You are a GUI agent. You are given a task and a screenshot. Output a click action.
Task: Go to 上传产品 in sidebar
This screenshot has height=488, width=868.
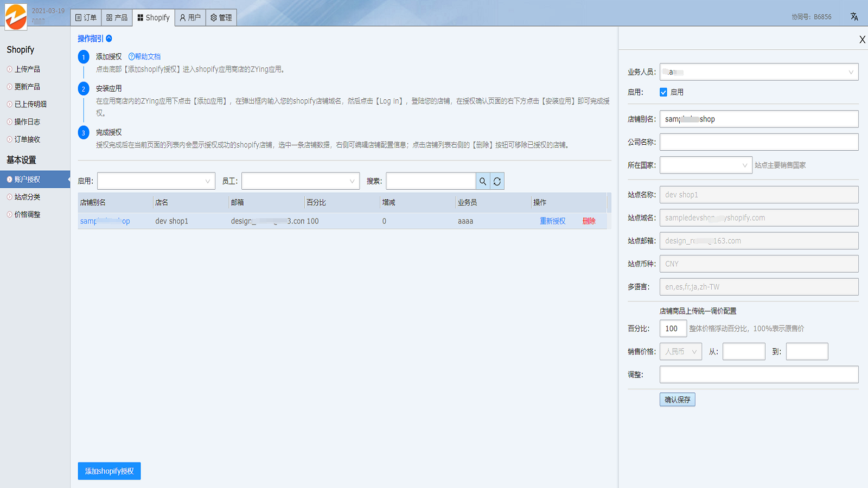27,69
